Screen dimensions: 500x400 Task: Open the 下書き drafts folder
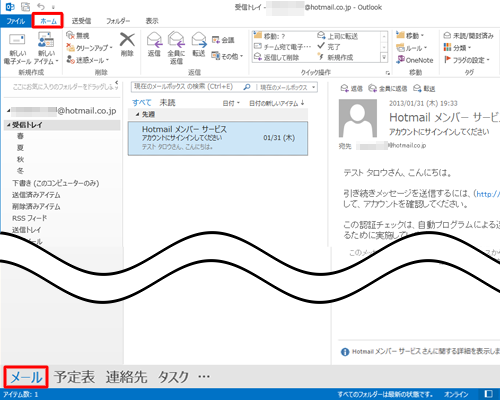(x=56, y=183)
